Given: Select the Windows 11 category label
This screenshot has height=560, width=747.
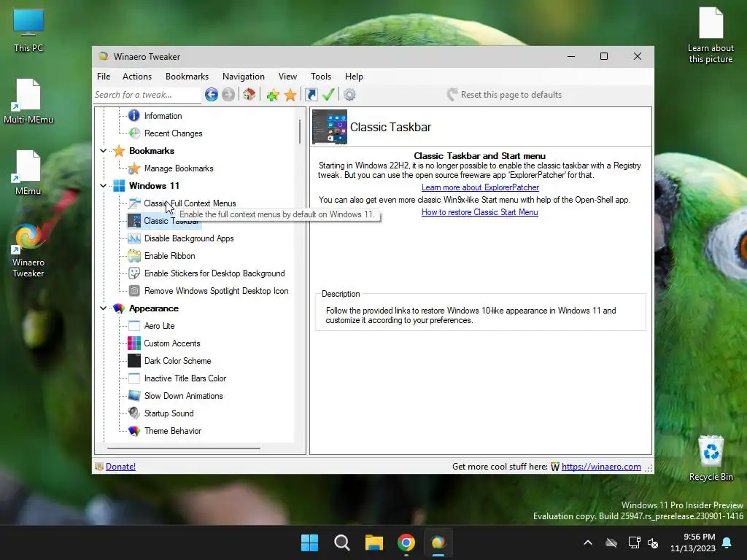Looking at the screenshot, I should (155, 186).
